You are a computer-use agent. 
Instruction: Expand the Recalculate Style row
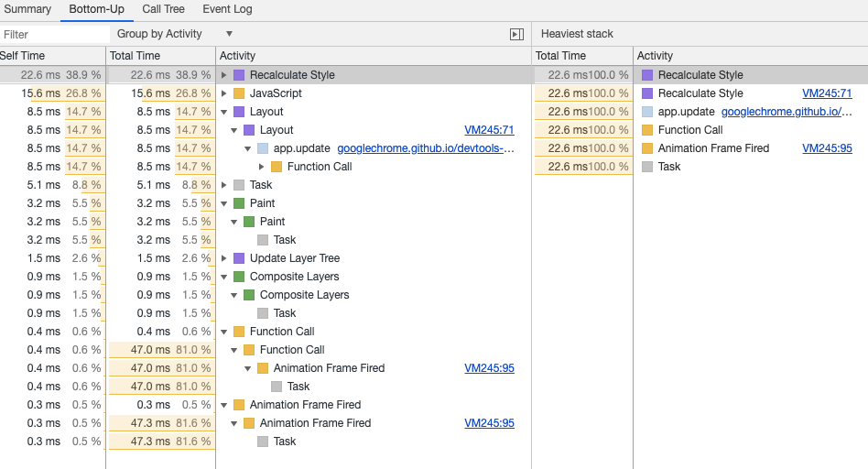point(223,75)
